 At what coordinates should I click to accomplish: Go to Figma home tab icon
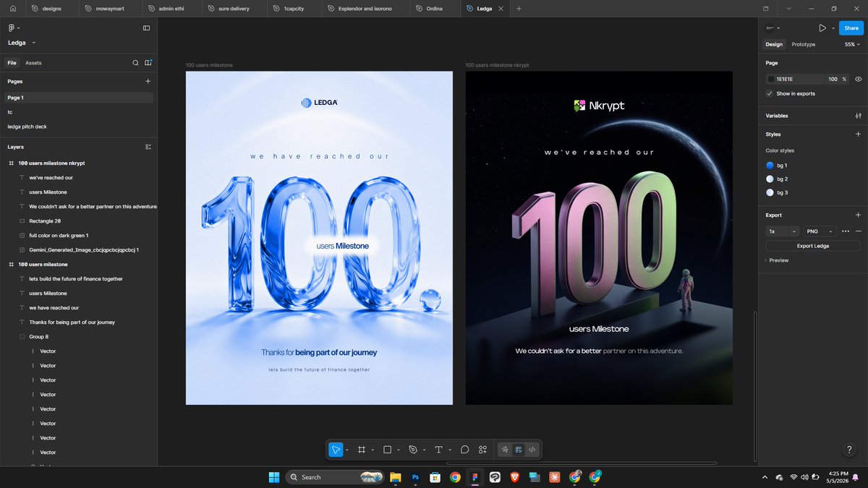12,9
